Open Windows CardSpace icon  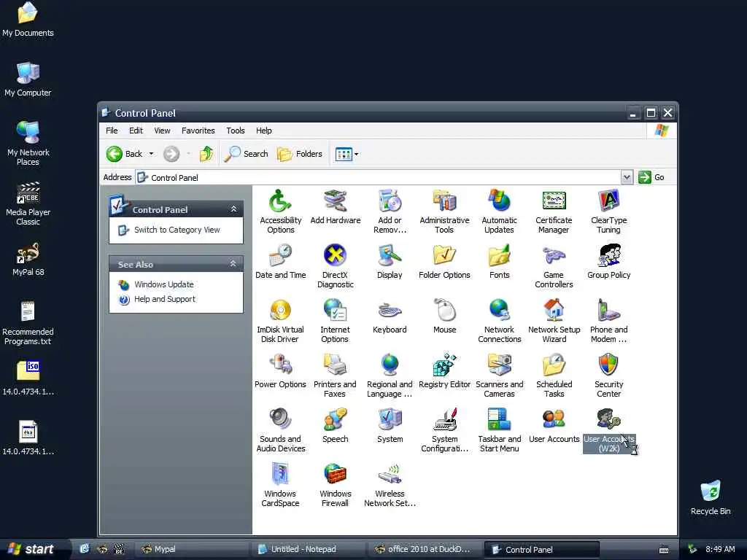point(280,485)
